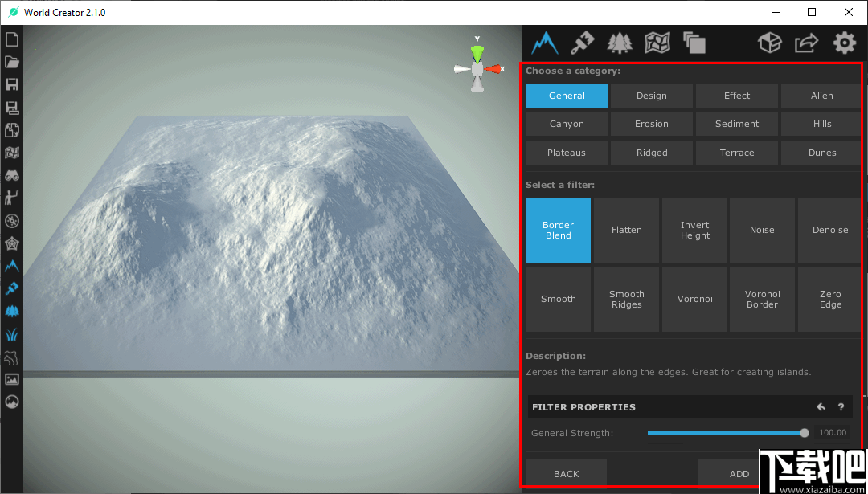Click the open folder icon in sidebar
Viewport: 868px width, 494px height.
coord(12,62)
